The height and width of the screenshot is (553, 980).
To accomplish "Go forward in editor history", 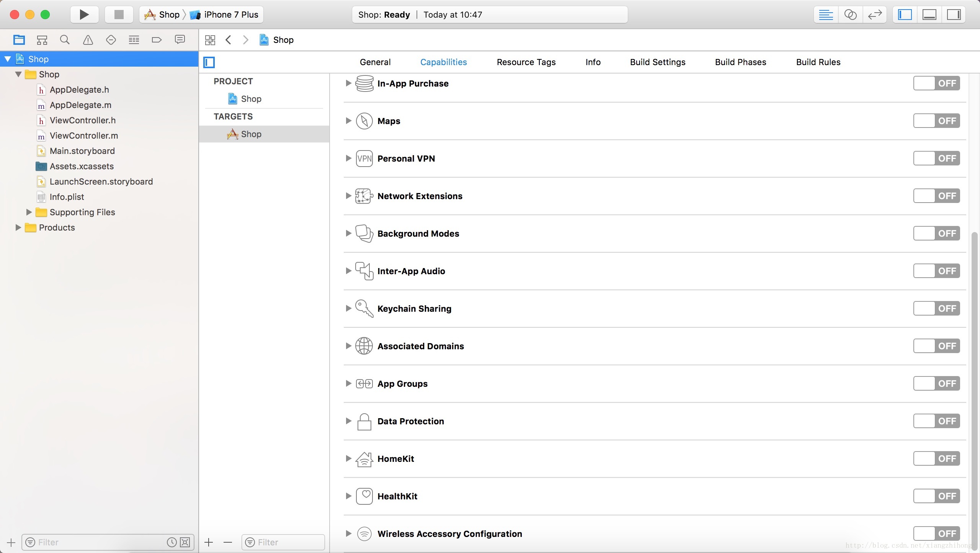I will click(x=246, y=40).
